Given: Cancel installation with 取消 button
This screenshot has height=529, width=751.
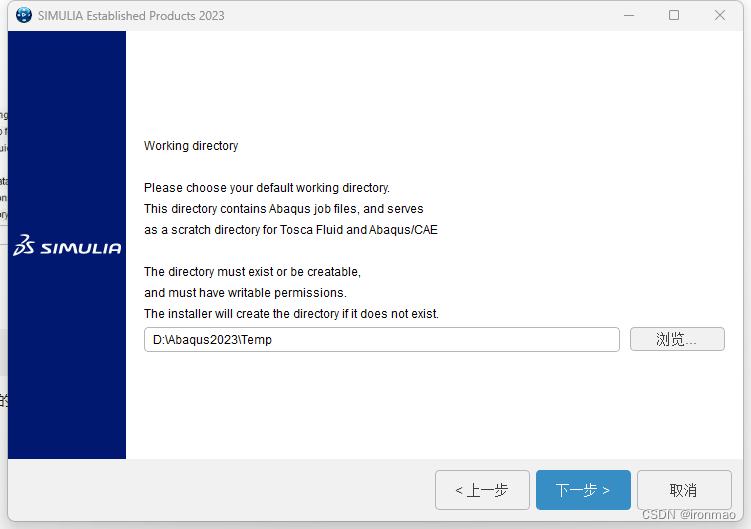Looking at the screenshot, I should click(684, 490).
